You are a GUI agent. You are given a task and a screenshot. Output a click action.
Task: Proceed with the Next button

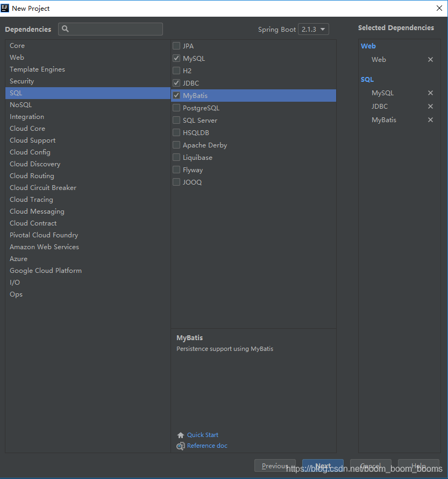tap(323, 466)
